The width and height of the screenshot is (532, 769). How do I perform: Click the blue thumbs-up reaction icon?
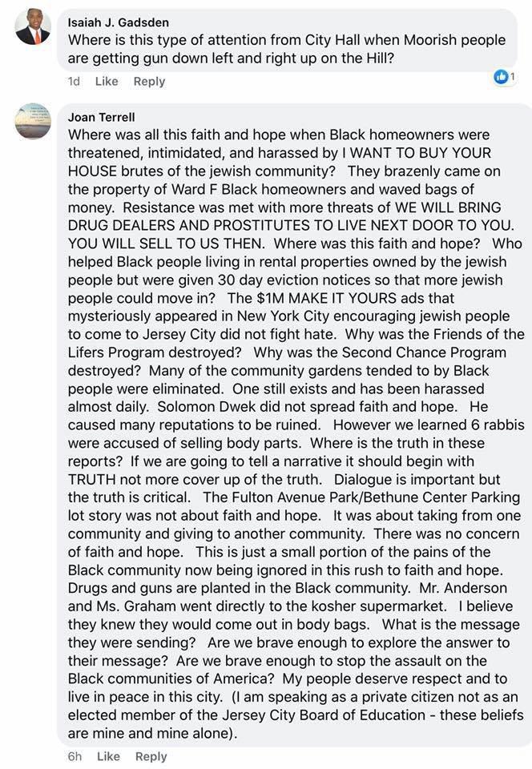(x=502, y=77)
